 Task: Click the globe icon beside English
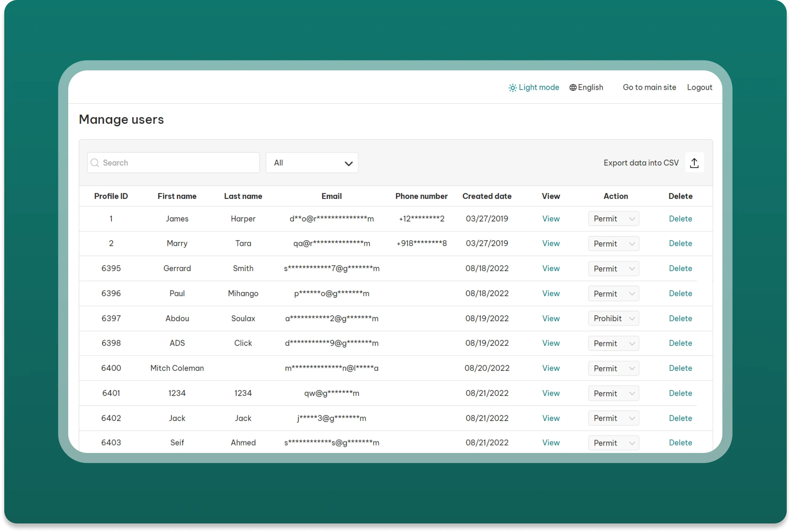point(573,87)
